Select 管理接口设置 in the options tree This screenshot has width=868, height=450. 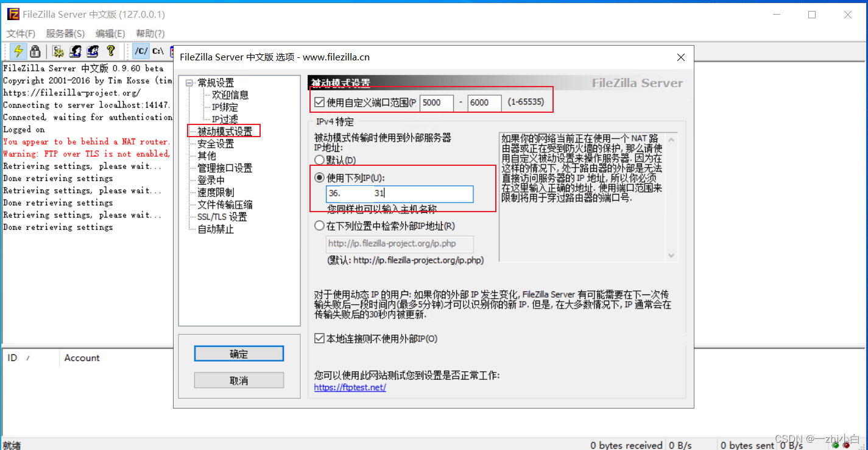pyautogui.click(x=225, y=168)
